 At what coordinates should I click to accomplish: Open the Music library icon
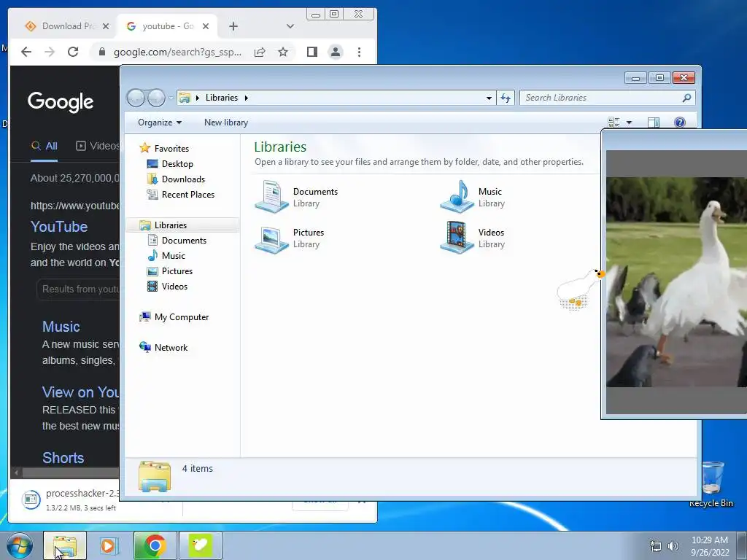[x=457, y=196]
